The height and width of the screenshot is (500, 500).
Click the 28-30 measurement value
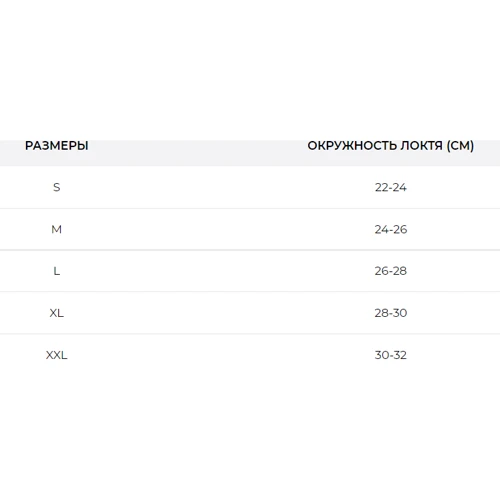pos(391,313)
